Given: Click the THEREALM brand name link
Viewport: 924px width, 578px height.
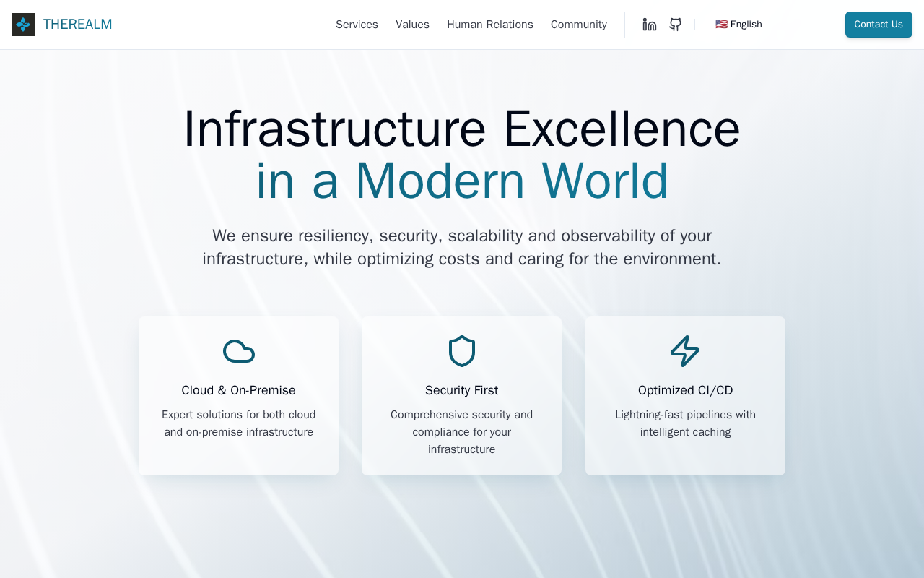Looking at the screenshot, I should click(77, 25).
